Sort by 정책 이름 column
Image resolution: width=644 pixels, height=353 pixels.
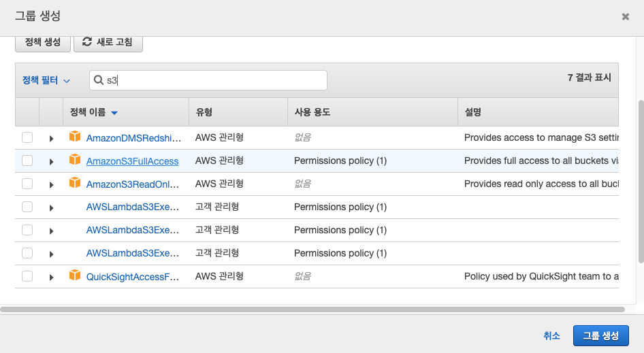click(x=94, y=112)
